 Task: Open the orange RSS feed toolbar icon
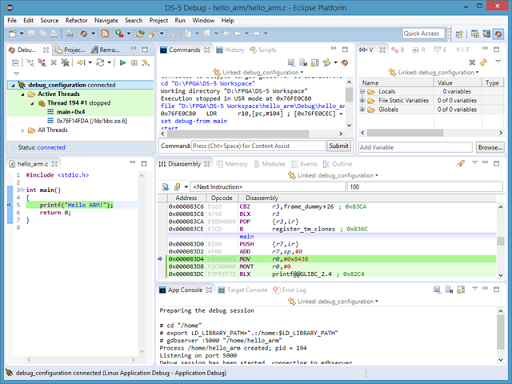coord(105,34)
